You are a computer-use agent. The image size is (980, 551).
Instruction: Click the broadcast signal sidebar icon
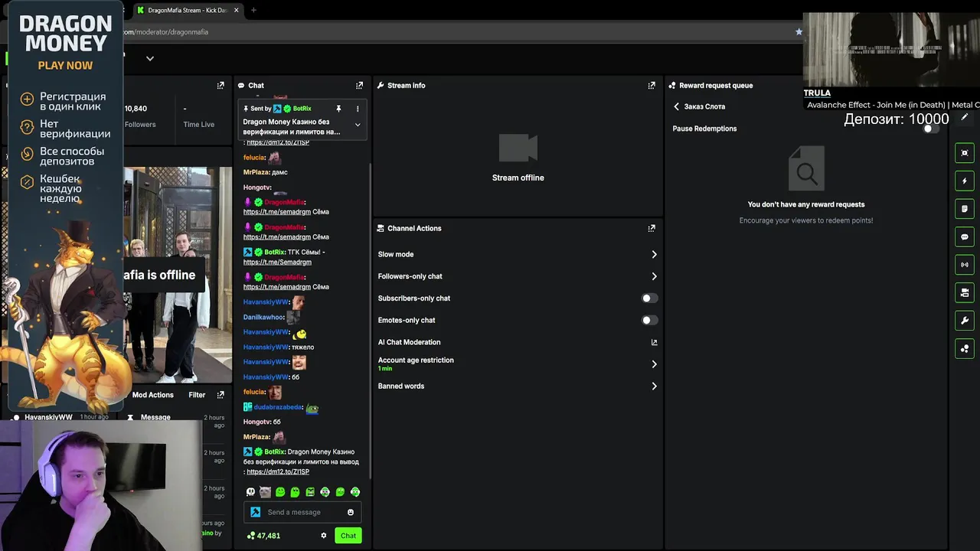click(965, 265)
